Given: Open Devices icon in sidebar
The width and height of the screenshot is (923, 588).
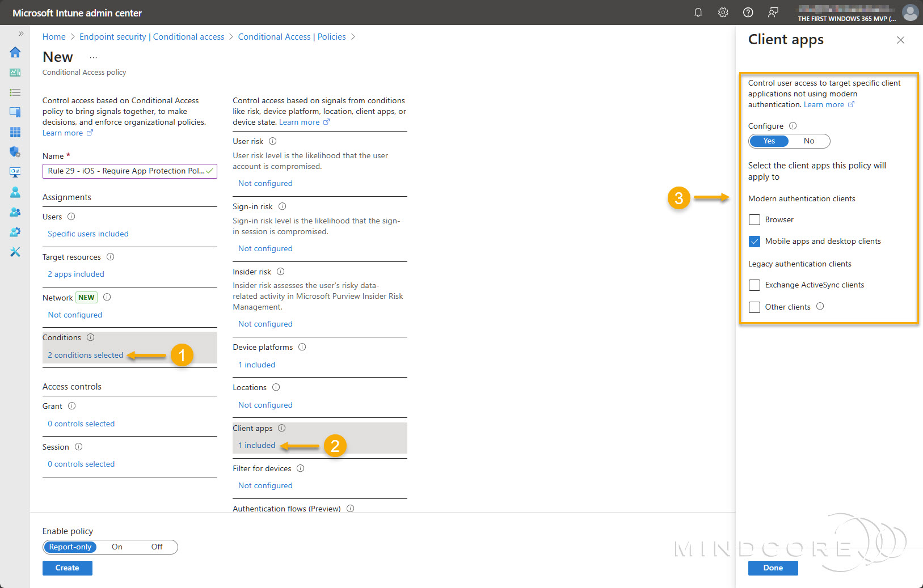Looking at the screenshot, I should 15,112.
